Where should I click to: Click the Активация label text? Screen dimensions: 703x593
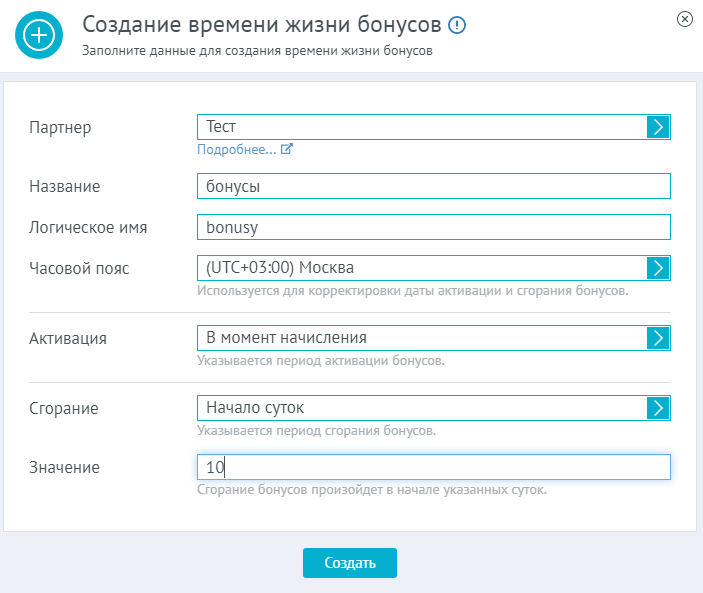click(68, 338)
